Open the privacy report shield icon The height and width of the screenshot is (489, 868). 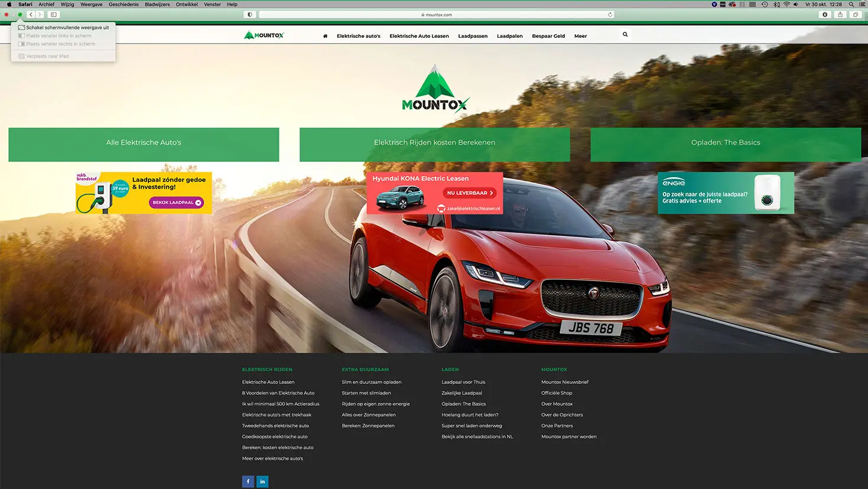(250, 14)
